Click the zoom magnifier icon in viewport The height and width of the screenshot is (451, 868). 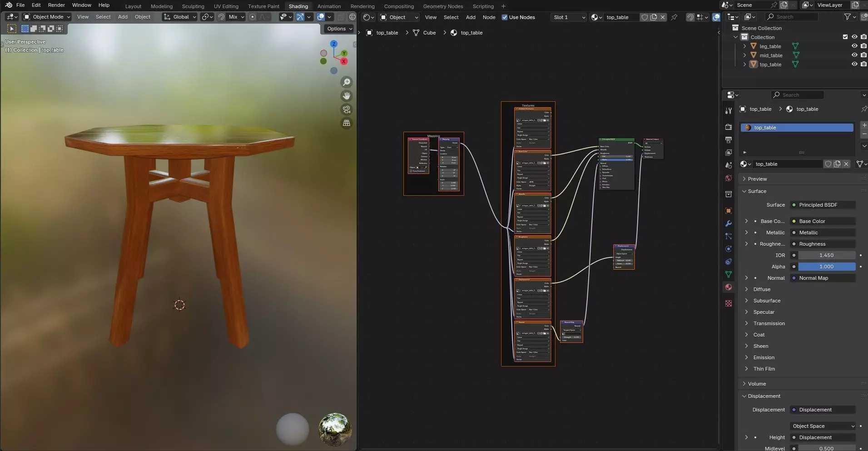347,82
